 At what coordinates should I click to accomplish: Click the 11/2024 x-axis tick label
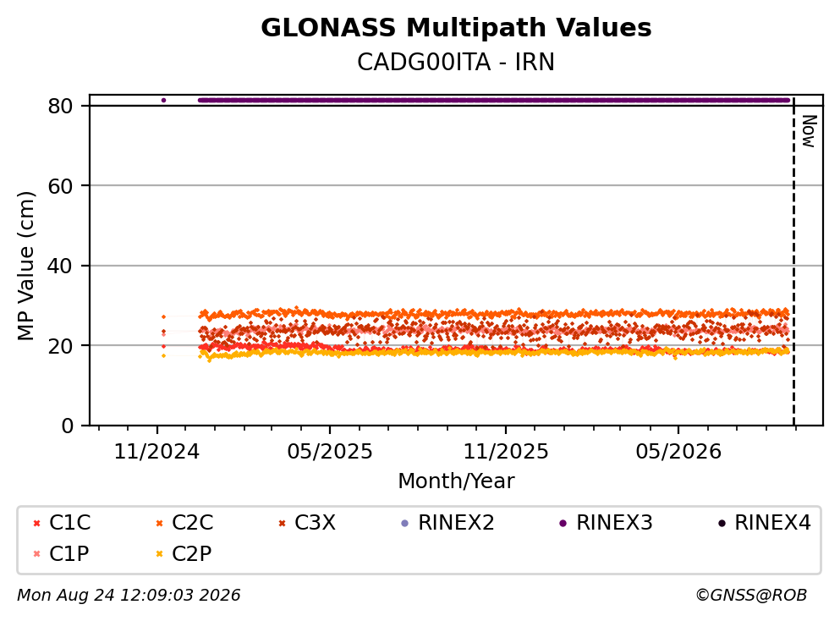click(x=157, y=452)
